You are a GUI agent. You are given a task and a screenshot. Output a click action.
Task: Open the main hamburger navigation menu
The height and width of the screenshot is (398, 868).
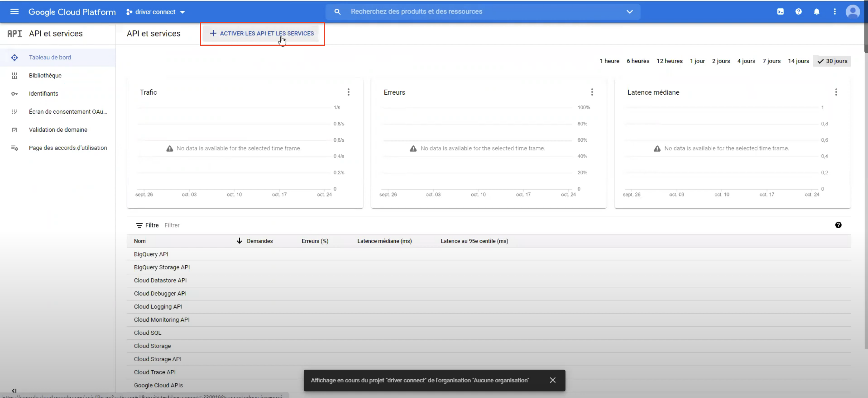(x=14, y=12)
